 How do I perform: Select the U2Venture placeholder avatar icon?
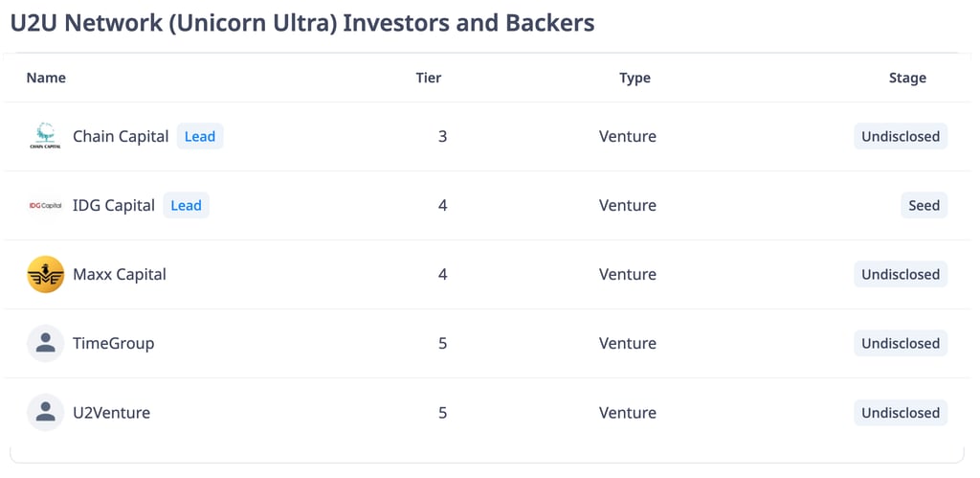pos(46,412)
